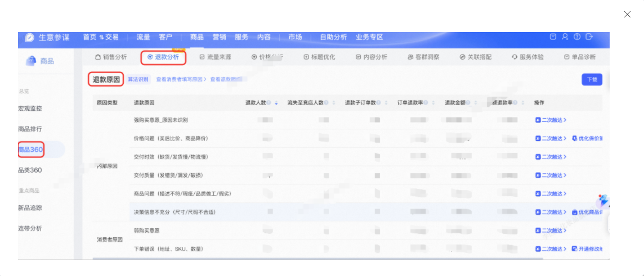Switch to the 关联搭配 tab
This screenshot has height=276, width=644.
(x=476, y=57)
